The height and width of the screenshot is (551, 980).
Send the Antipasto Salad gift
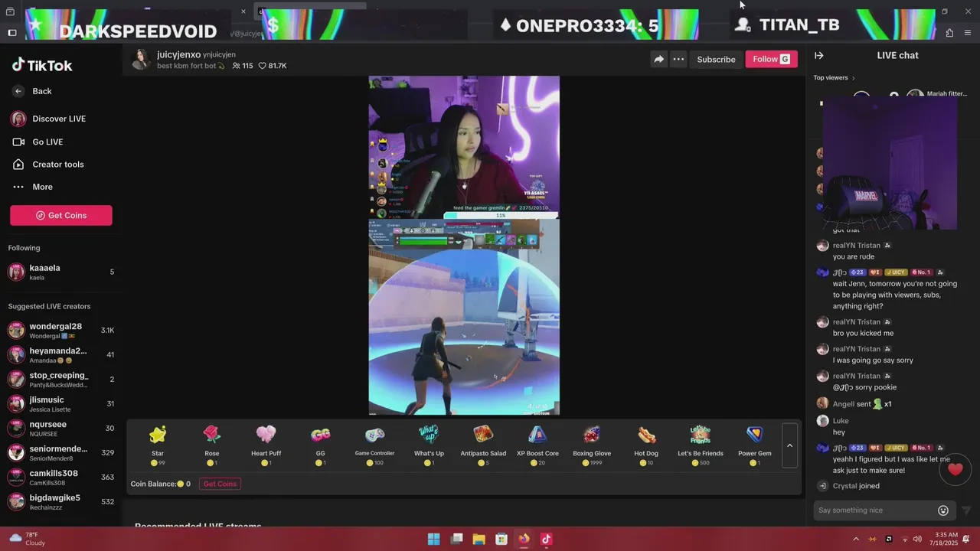click(x=483, y=445)
